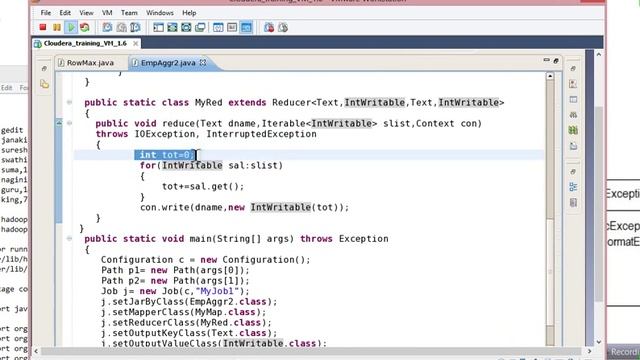640x360 pixels.
Task: Open the Windows menu
Action: tap(160, 13)
